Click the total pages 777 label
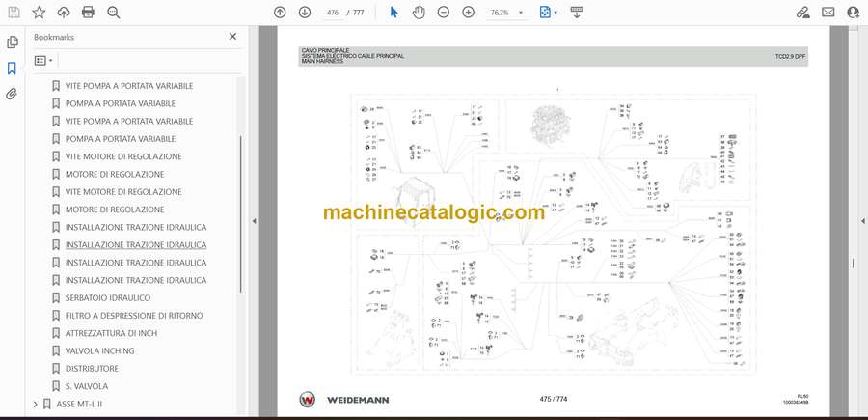 (x=358, y=13)
